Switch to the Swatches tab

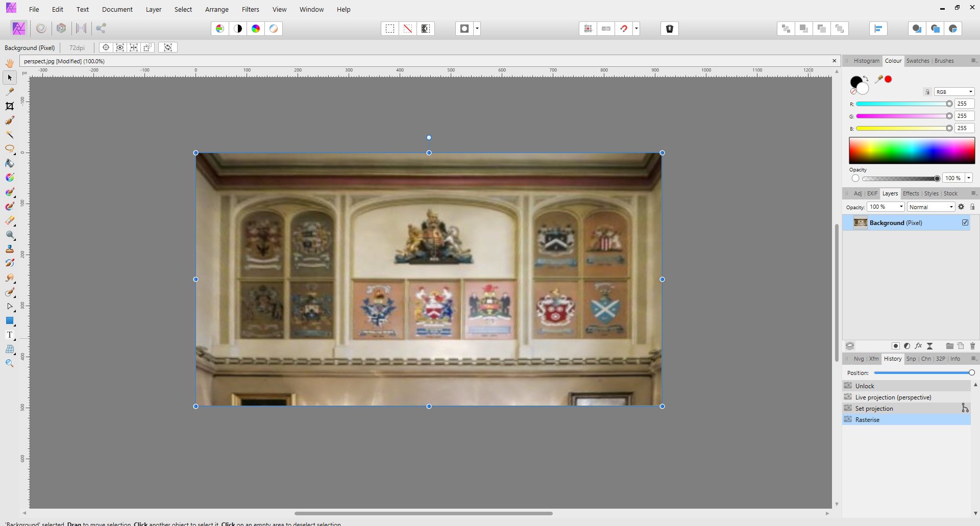(918, 61)
